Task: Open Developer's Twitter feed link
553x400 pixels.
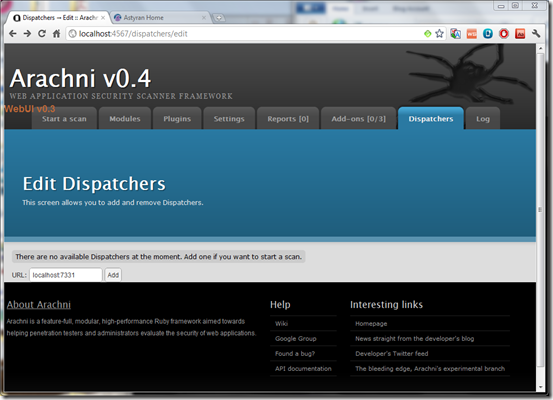Action: [x=391, y=353]
